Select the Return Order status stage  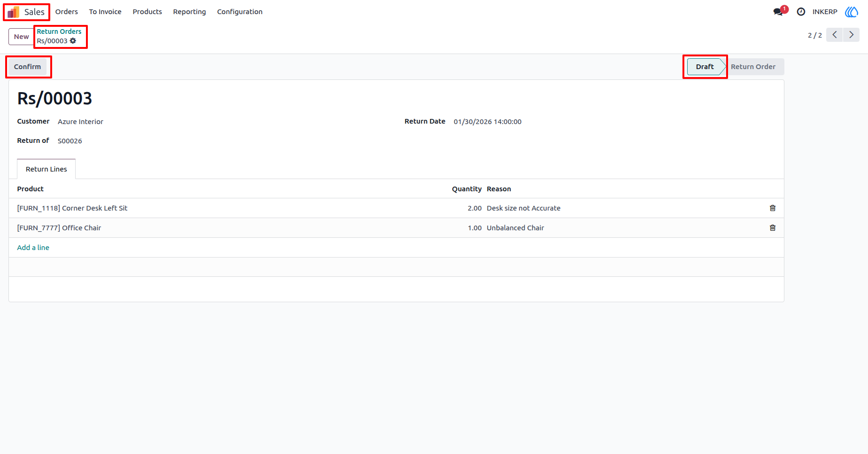click(x=753, y=67)
